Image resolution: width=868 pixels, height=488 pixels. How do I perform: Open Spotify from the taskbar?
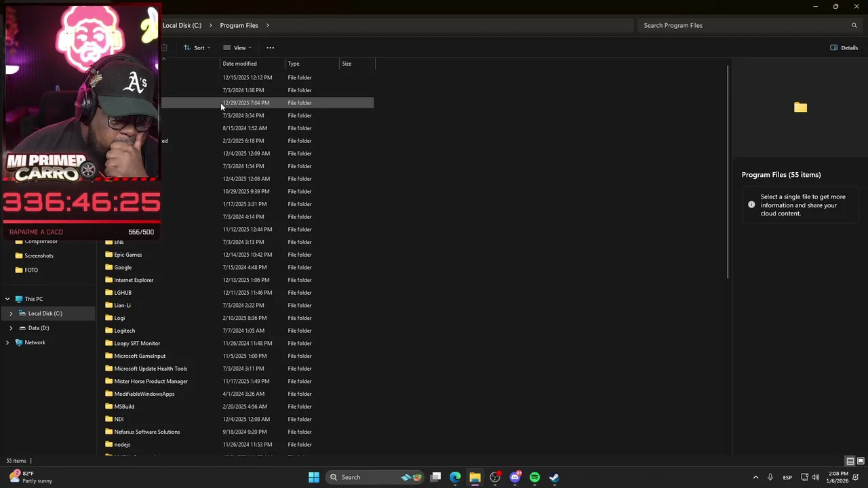(534, 477)
